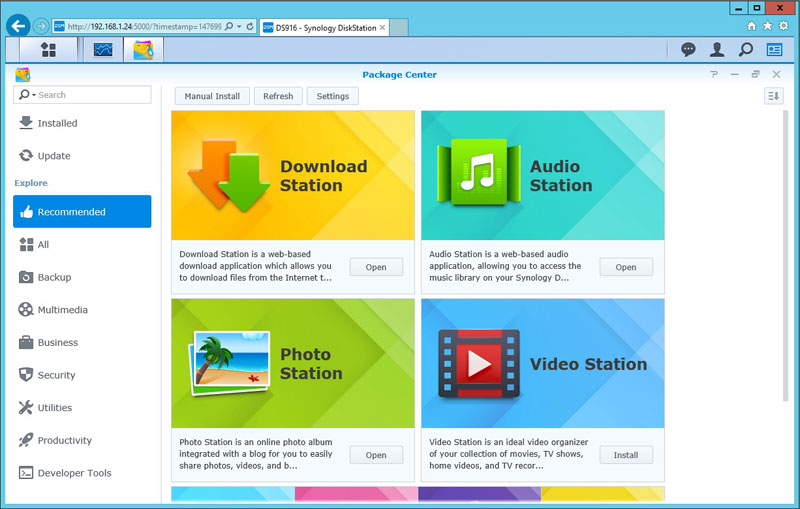
Task: Switch to the Resource Monitor taskbar app
Action: pos(103,49)
